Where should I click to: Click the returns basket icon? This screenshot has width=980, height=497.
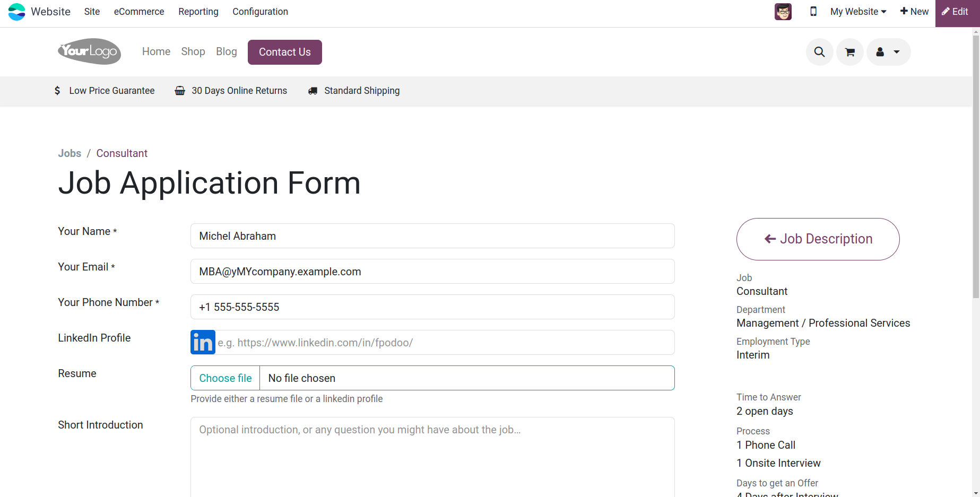coord(180,91)
